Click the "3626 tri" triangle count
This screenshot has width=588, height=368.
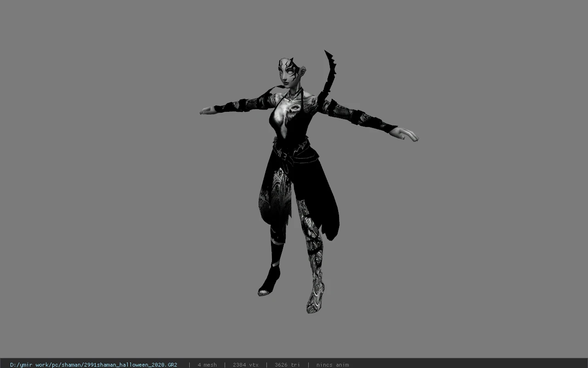pos(287,365)
